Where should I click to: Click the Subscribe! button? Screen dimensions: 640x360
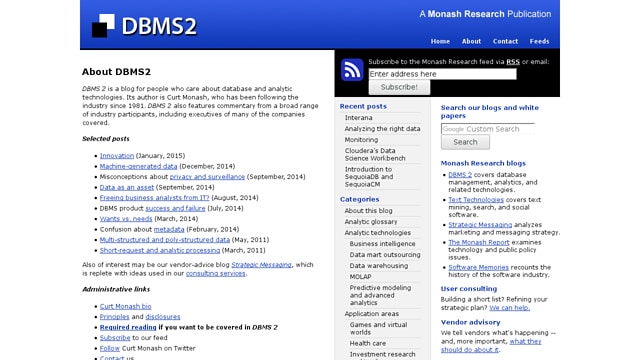[399, 87]
